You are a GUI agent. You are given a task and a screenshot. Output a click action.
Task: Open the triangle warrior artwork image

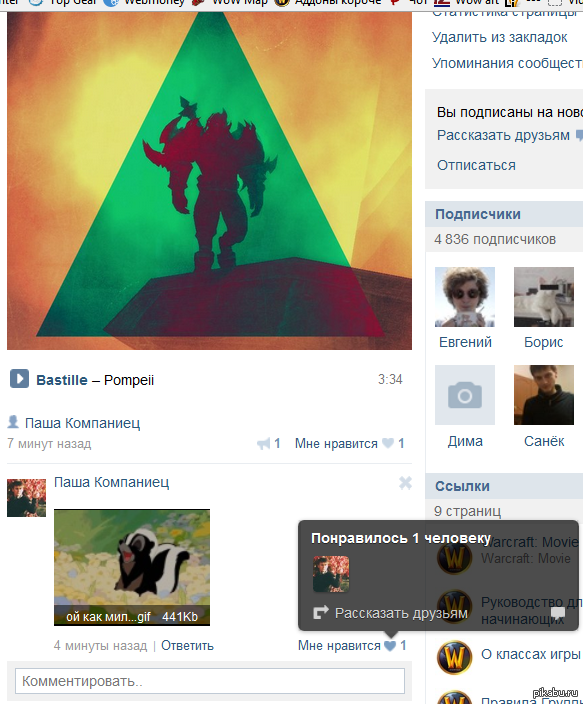(x=209, y=180)
